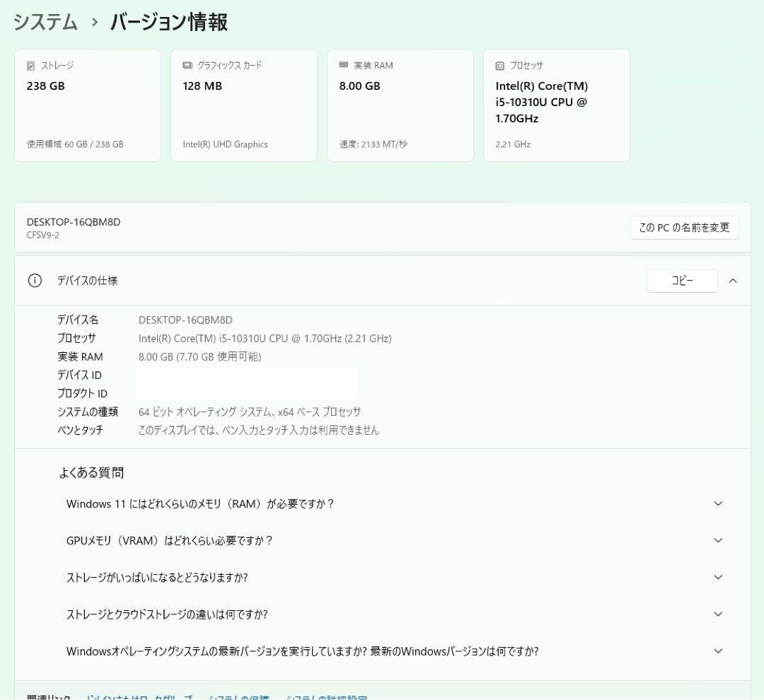Viewport: 764px width, 700px height.
Task: Expand the storage versus cloud storage question
Action: tap(718, 614)
